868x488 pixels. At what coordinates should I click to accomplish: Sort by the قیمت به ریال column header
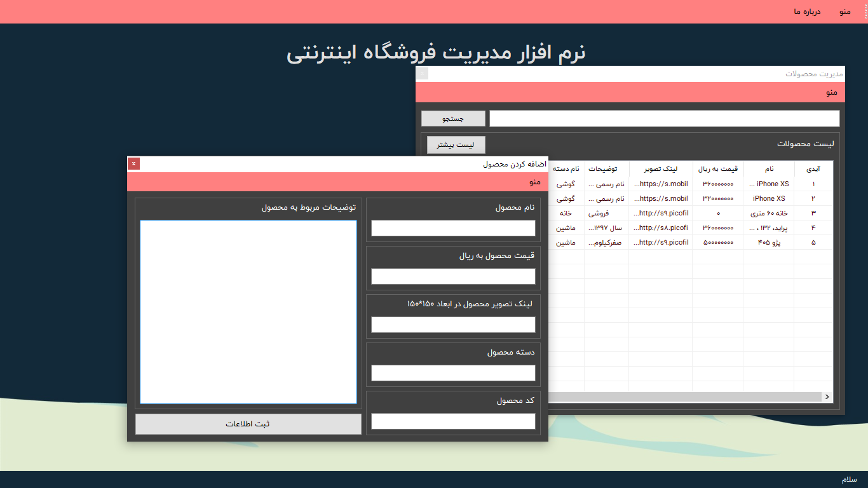pyautogui.click(x=717, y=169)
